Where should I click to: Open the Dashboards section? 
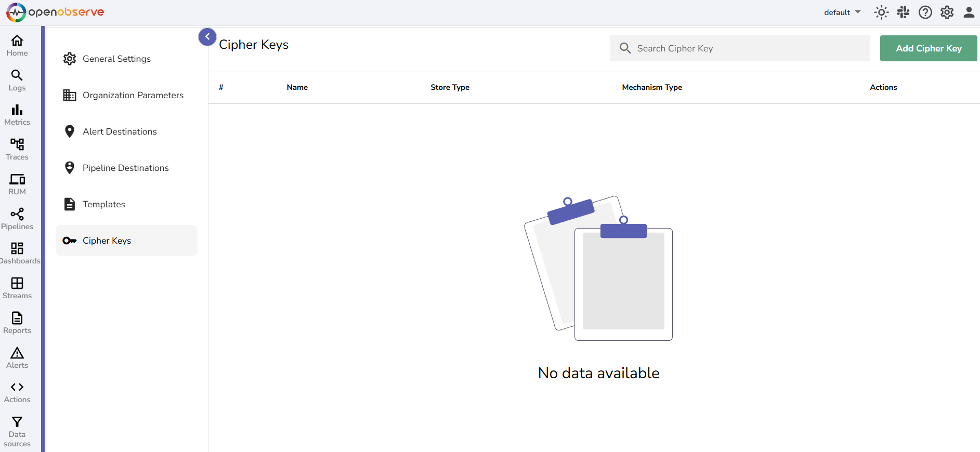(17, 254)
